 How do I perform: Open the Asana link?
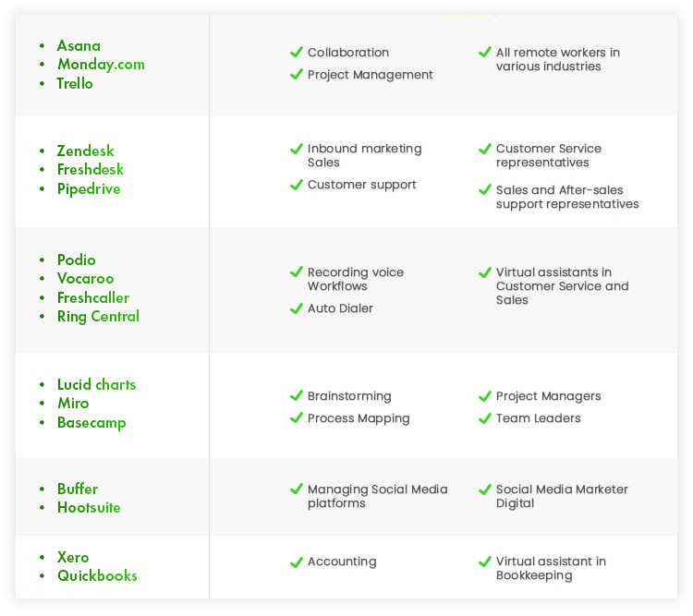point(79,45)
